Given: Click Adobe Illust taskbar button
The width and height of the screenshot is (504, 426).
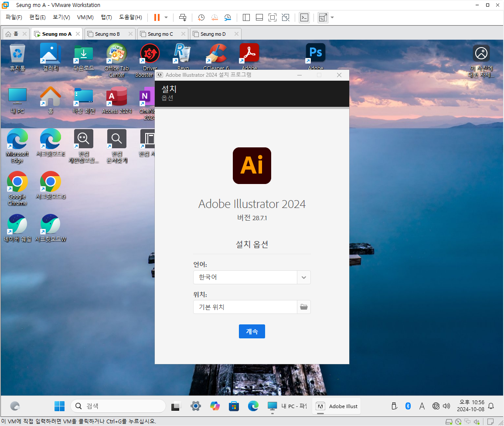Looking at the screenshot, I should tap(336, 406).
